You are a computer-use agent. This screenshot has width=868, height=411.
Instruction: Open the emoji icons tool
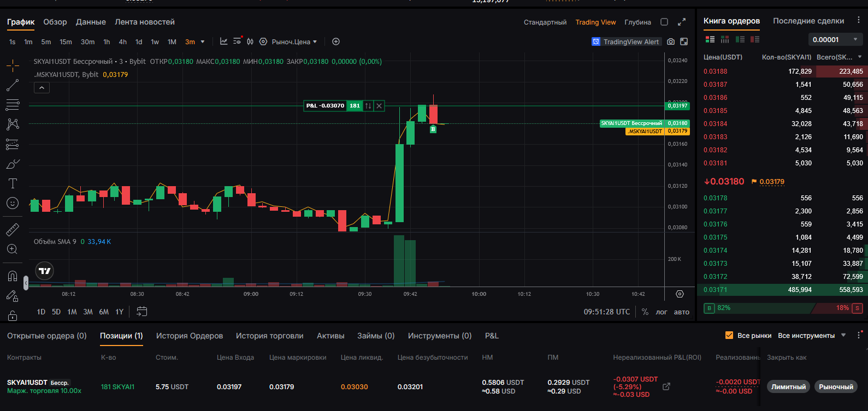point(13,203)
